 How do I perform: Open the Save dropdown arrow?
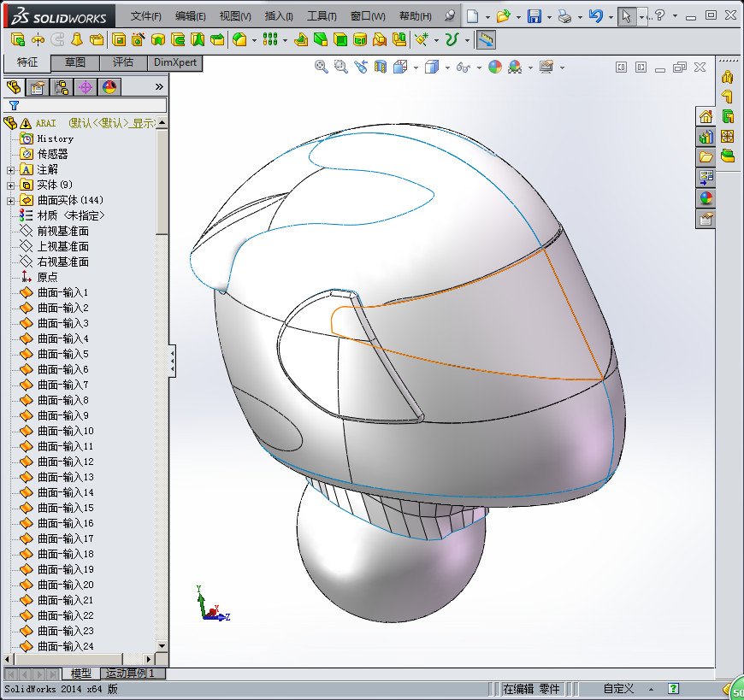pos(549,17)
